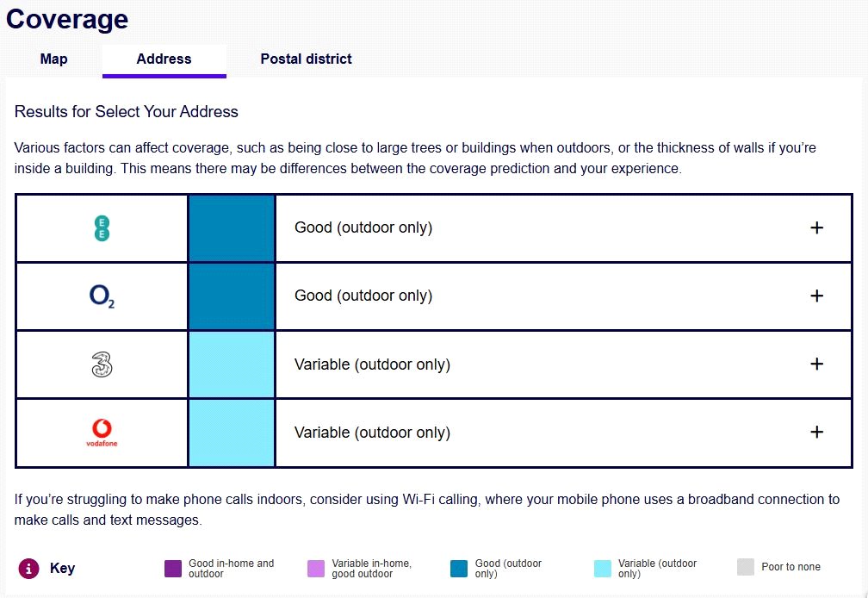Click the dark blue O2 coverage cell
This screenshot has height=598, width=868.
point(232,296)
